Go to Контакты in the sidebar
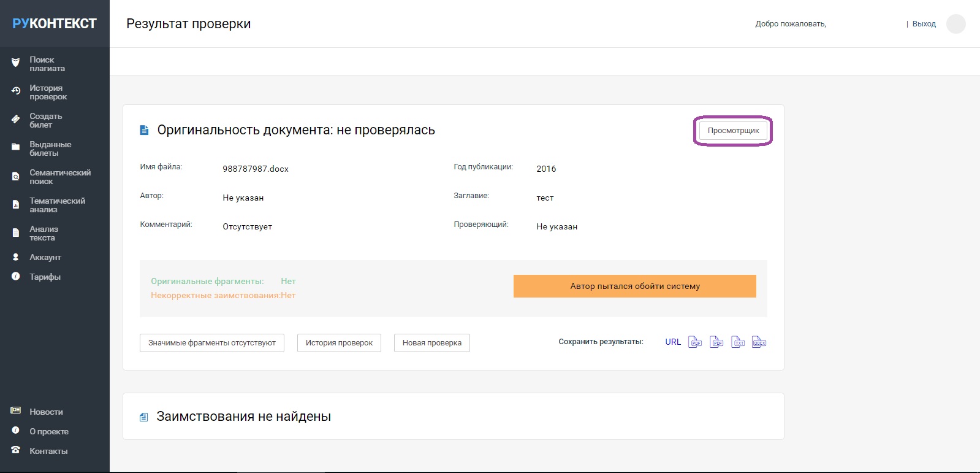 [x=48, y=451]
